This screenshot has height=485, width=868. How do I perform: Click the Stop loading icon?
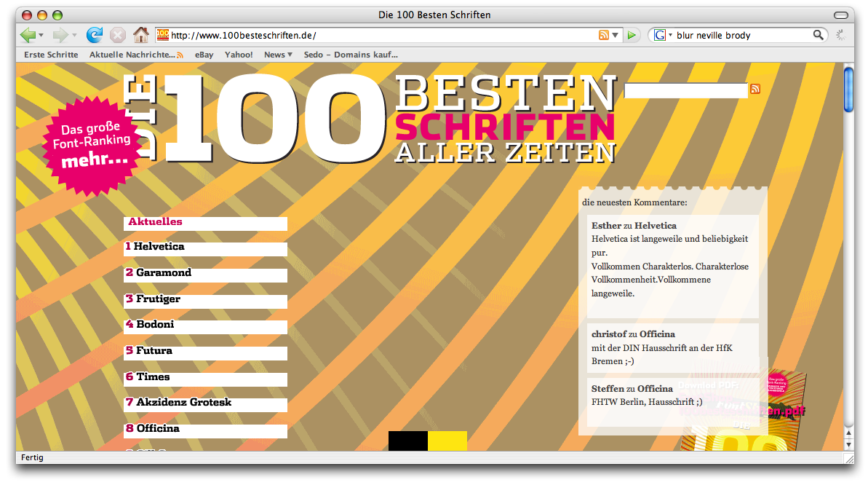117,36
